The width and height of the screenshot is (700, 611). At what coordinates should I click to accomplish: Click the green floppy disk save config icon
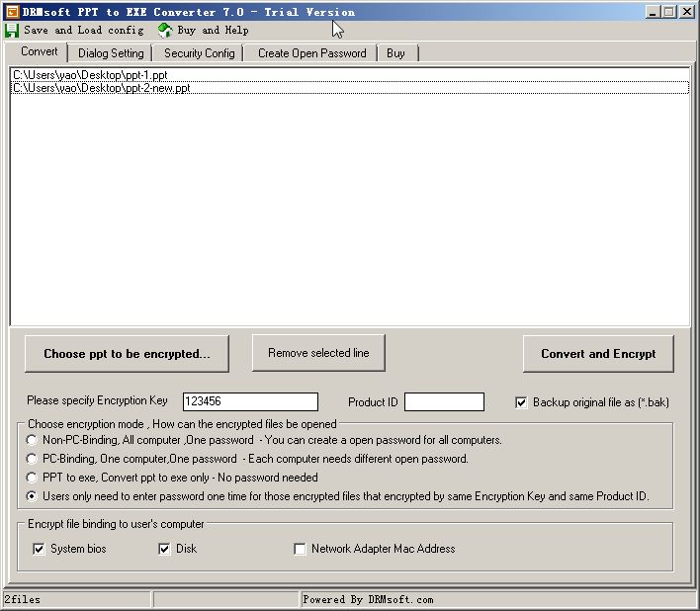coord(12,31)
